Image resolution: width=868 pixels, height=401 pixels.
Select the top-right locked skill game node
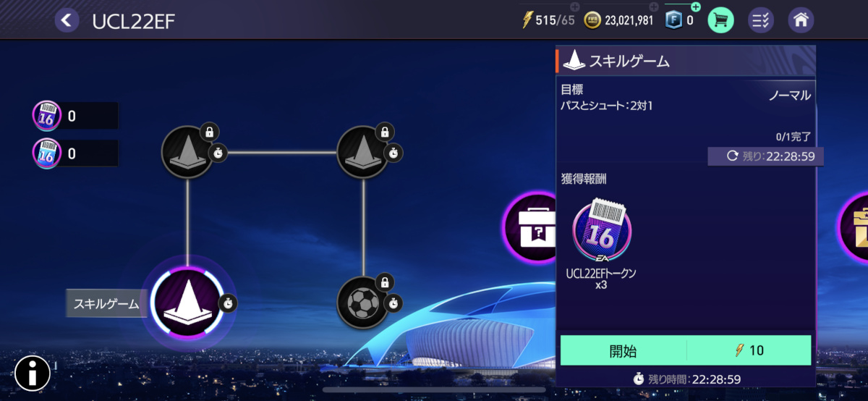click(x=364, y=152)
